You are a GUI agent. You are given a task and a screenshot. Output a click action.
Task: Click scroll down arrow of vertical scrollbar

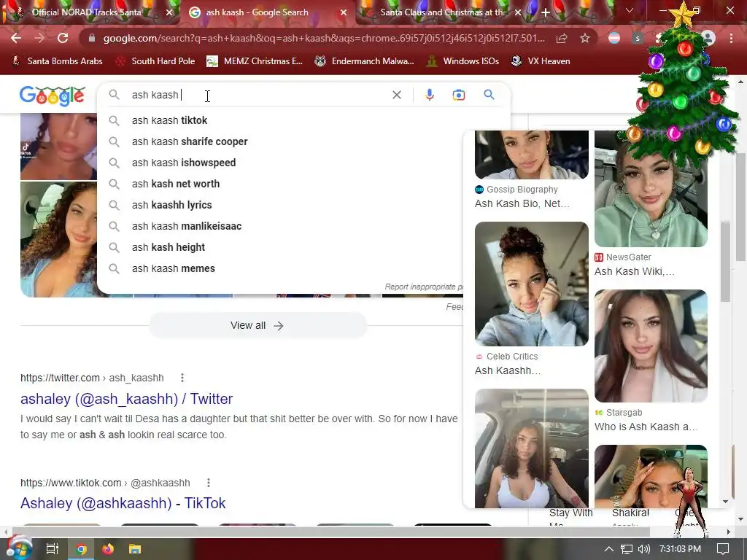point(740,519)
